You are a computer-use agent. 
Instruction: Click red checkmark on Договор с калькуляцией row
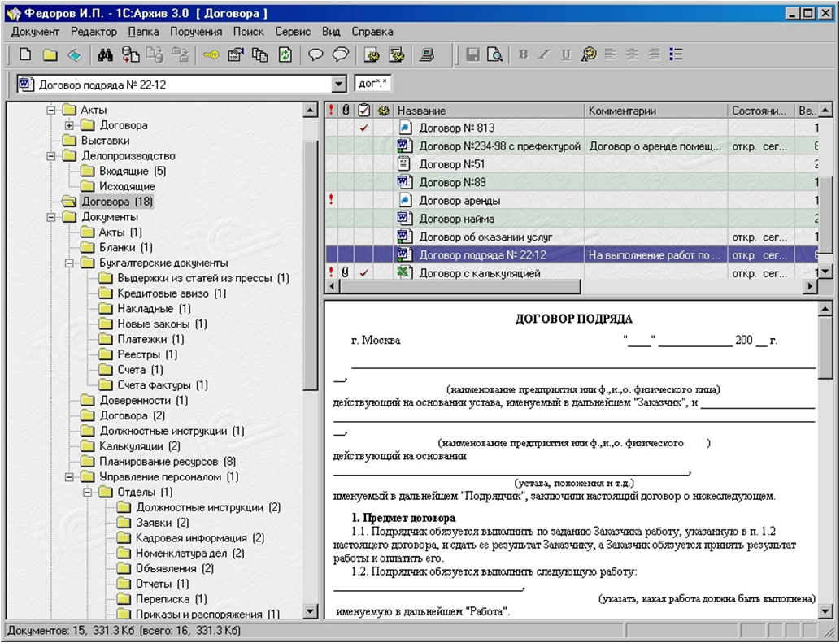(x=363, y=273)
